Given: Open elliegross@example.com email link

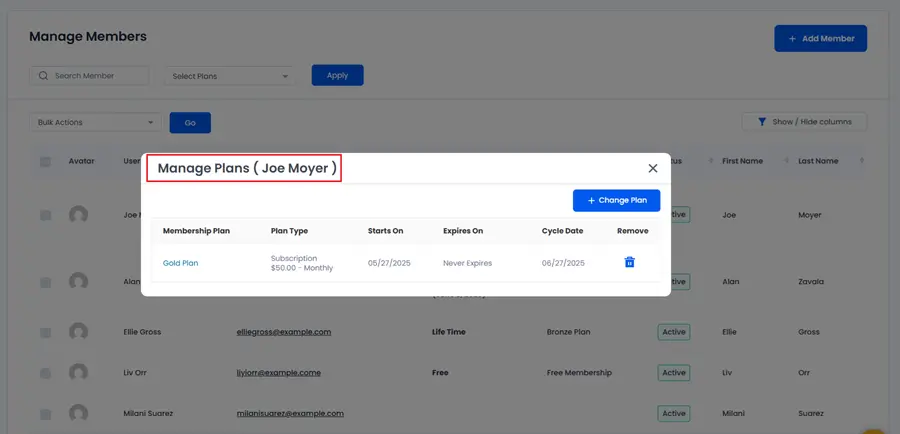Looking at the screenshot, I should tap(284, 332).
